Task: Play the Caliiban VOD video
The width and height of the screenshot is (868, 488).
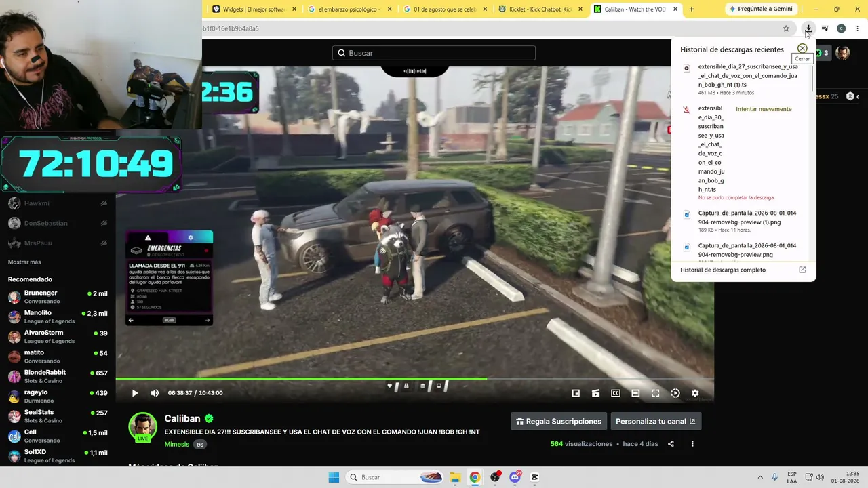Action: (x=135, y=393)
